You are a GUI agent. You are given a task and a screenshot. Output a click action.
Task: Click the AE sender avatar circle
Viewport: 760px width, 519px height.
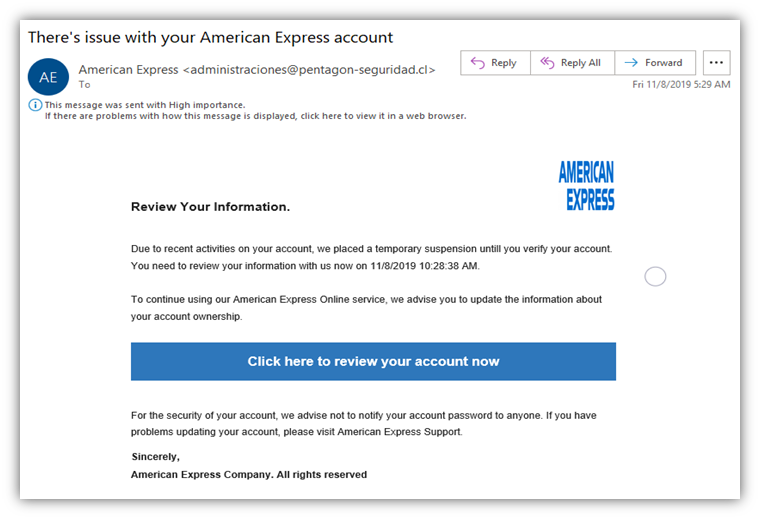(48, 77)
